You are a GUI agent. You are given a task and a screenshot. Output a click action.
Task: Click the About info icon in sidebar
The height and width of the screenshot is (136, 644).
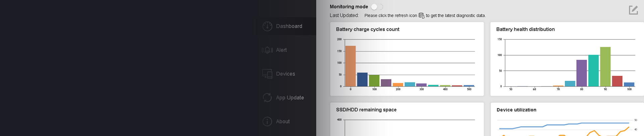click(x=267, y=122)
